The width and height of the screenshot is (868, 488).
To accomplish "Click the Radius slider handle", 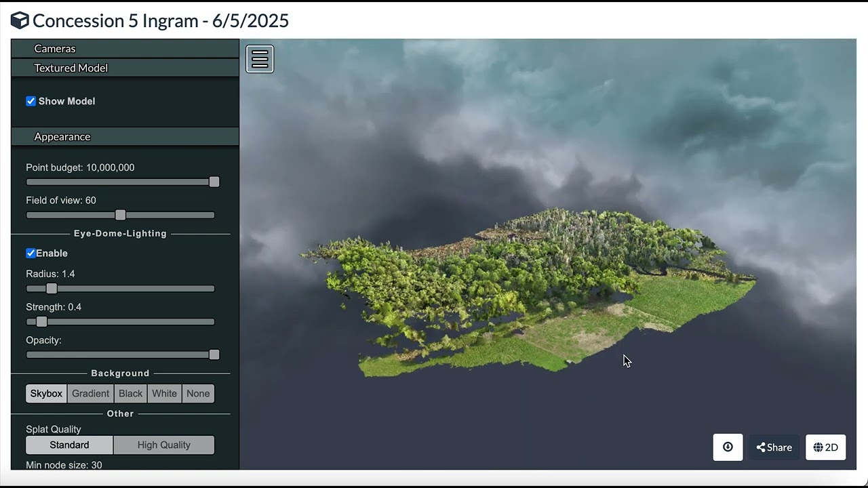I will coord(52,289).
